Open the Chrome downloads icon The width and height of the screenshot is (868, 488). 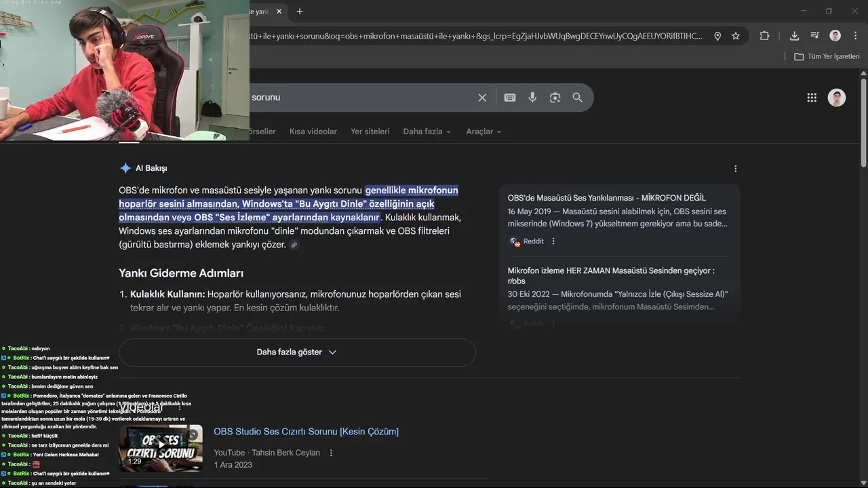tap(794, 36)
